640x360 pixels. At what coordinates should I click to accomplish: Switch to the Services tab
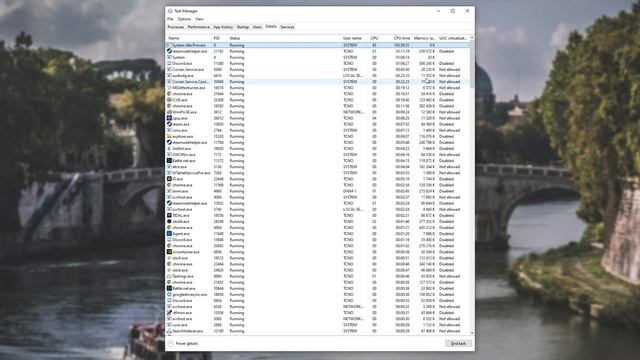pos(287,27)
